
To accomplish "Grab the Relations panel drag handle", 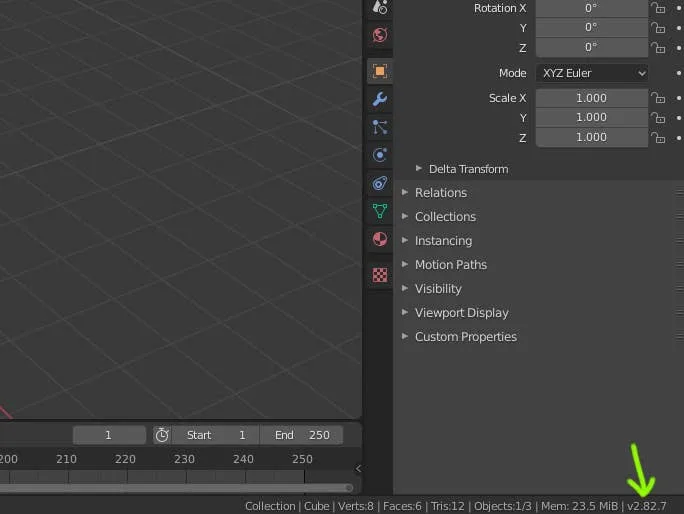I will click(680, 192).
